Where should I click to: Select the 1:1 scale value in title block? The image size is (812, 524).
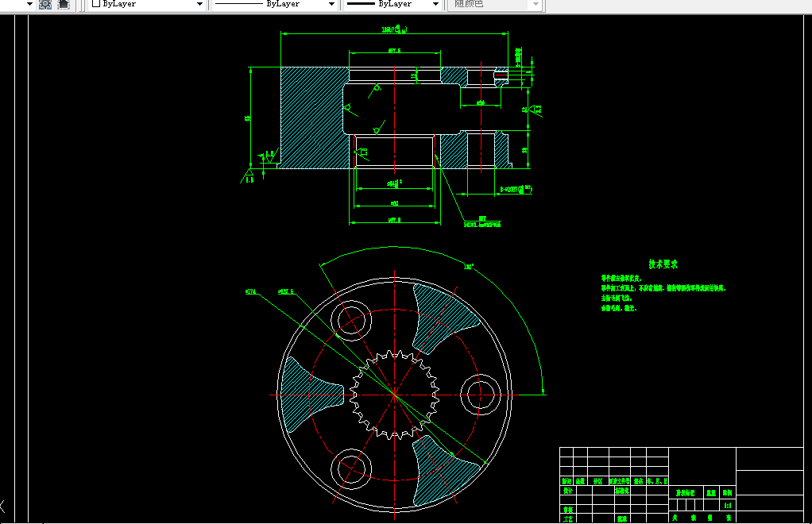coord(728,506)
